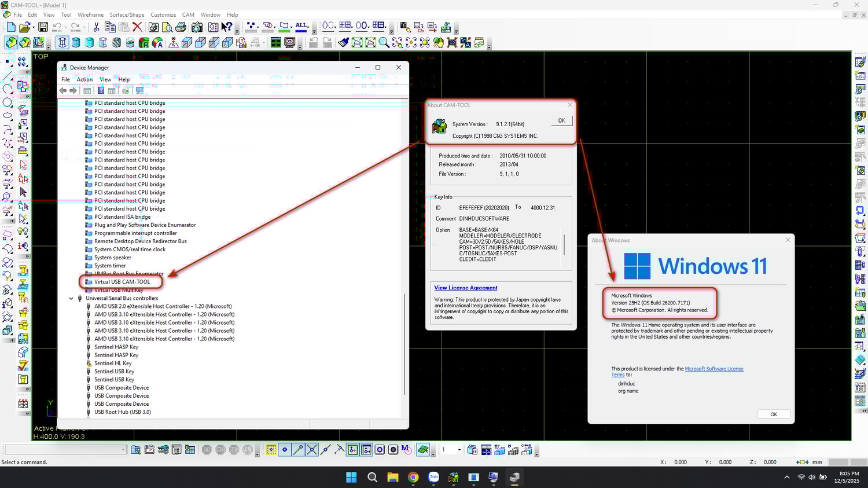Click the Windows Start button
The width and height of the screenshot is (868, 488).
click(351, 477)
